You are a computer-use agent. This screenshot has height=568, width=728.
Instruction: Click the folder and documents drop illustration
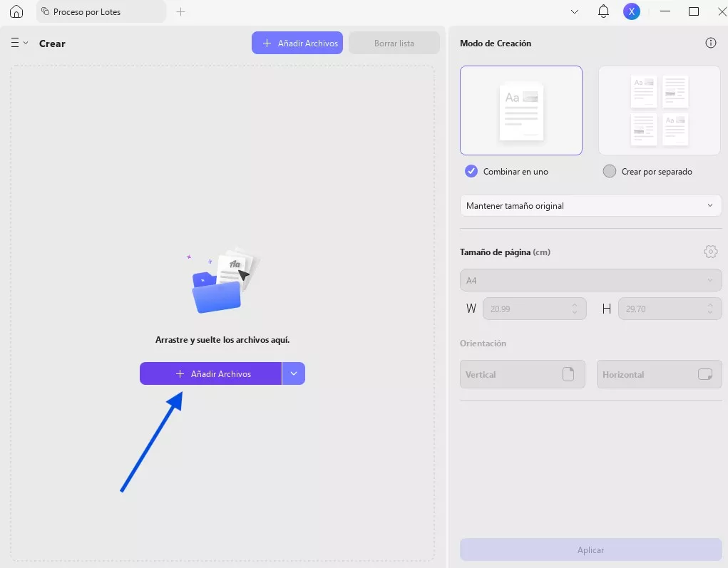pyautogui.click(x=223, y=280)
